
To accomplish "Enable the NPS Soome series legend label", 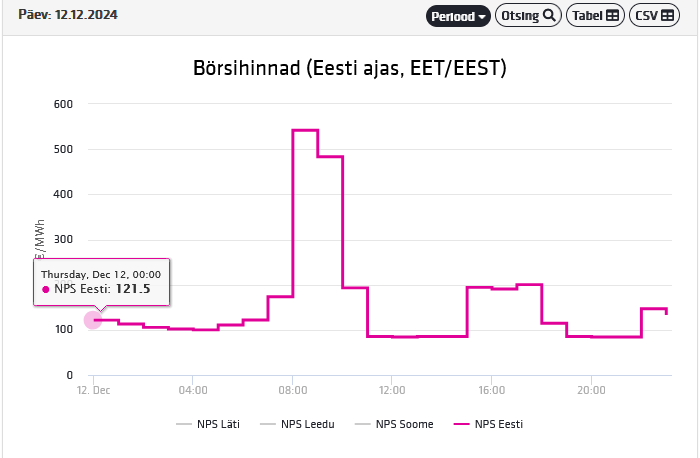I will [405, 424].
